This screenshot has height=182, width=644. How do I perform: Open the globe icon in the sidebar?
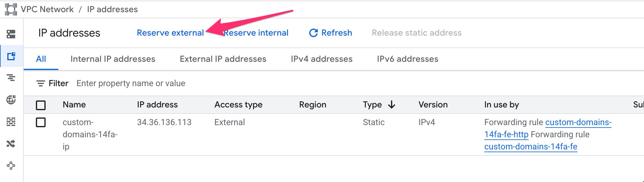[x=11, y=100]
